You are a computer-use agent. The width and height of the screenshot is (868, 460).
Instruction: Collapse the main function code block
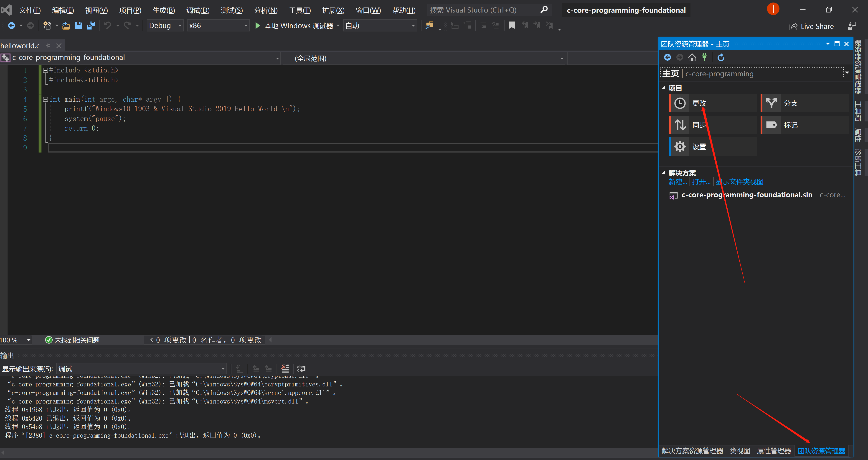46,100
